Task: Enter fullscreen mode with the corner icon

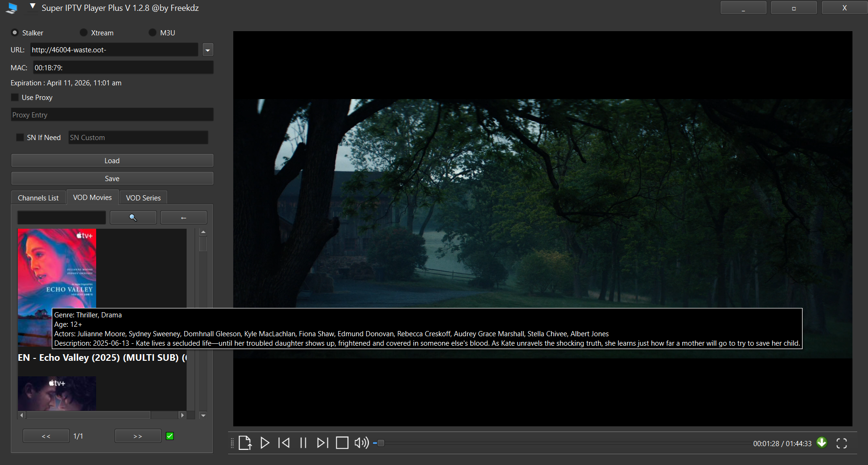Action: tap(842, 443)
